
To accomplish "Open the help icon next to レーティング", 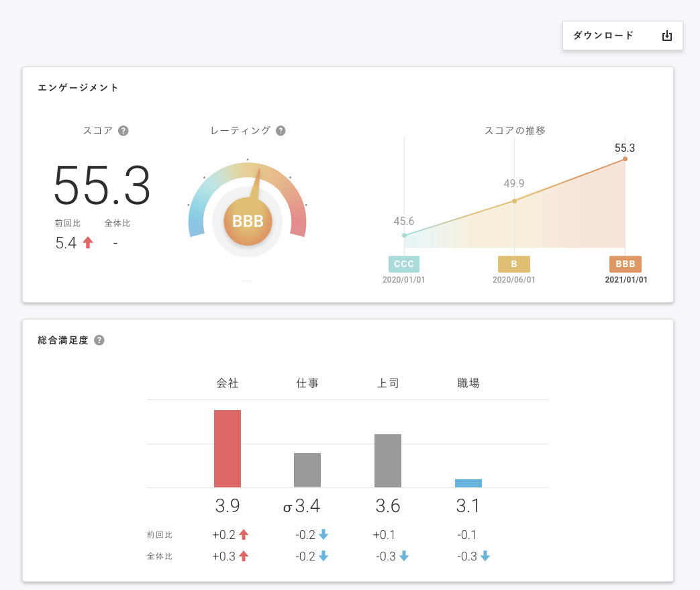I will point(281,131).
